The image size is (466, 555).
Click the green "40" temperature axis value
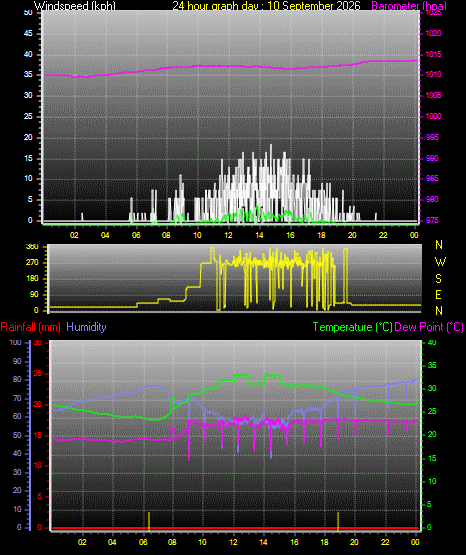[432, 342]
